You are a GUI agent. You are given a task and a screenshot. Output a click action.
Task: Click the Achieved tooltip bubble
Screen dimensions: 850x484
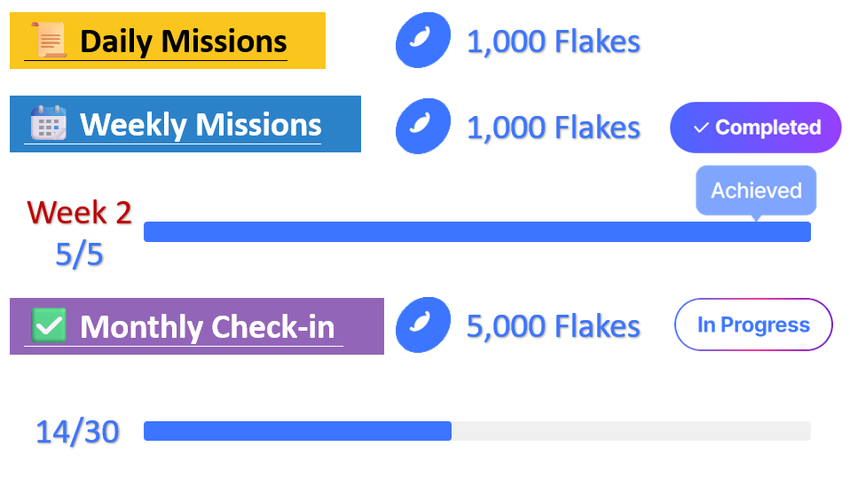tap(756, 190)
